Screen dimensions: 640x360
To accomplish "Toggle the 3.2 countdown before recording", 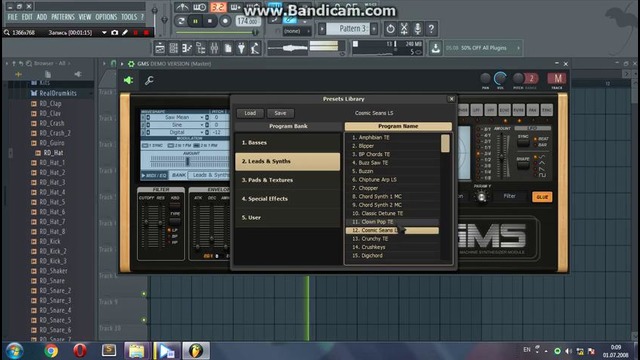I will point(218,7).
